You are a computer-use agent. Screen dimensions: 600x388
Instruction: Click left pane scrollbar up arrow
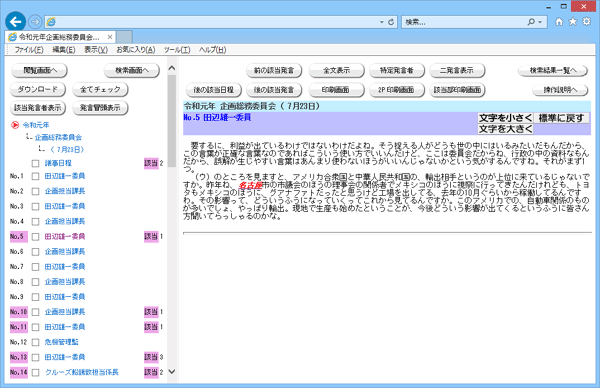[172, 68]
